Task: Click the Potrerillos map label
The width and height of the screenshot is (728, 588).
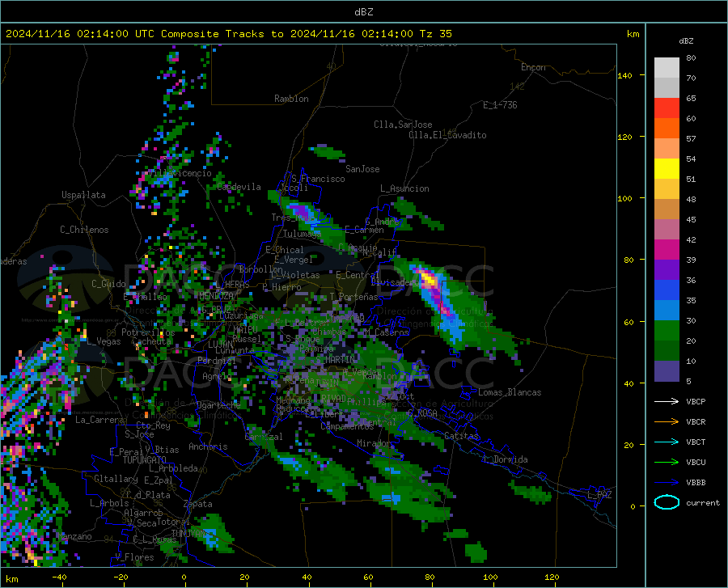Action: [148, 332]
